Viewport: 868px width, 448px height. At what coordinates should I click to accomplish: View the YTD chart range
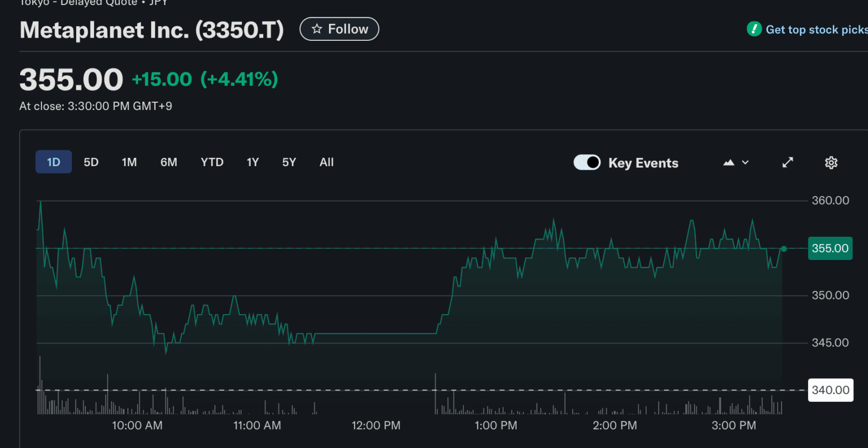(212, 162)
